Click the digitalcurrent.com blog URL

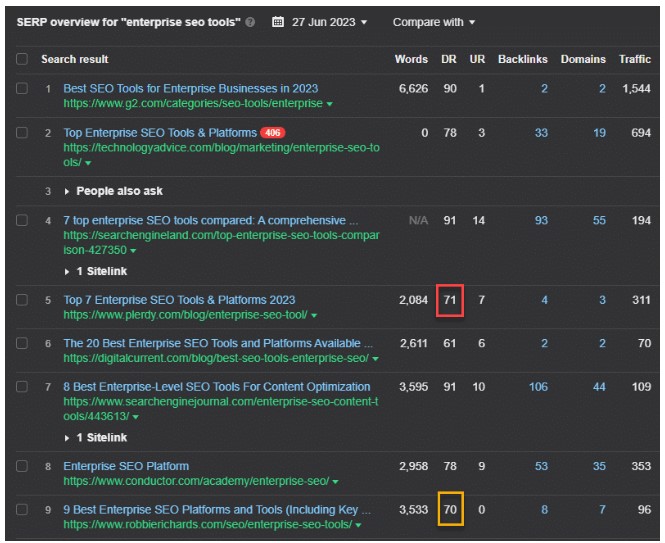click(216, 358)
